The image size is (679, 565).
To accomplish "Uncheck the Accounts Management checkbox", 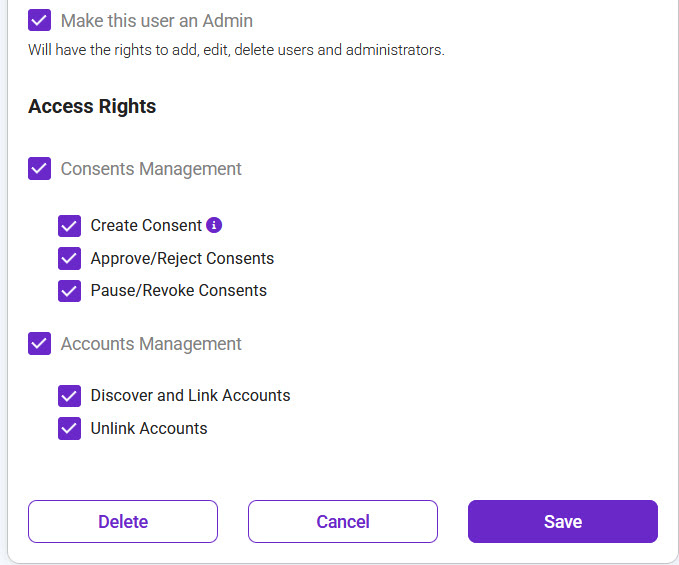I will (x=39, y=344).
